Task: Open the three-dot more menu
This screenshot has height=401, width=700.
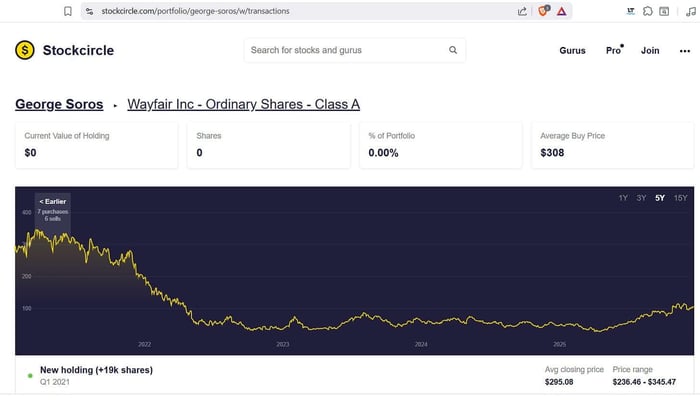Action: click(x=684, y=50)
